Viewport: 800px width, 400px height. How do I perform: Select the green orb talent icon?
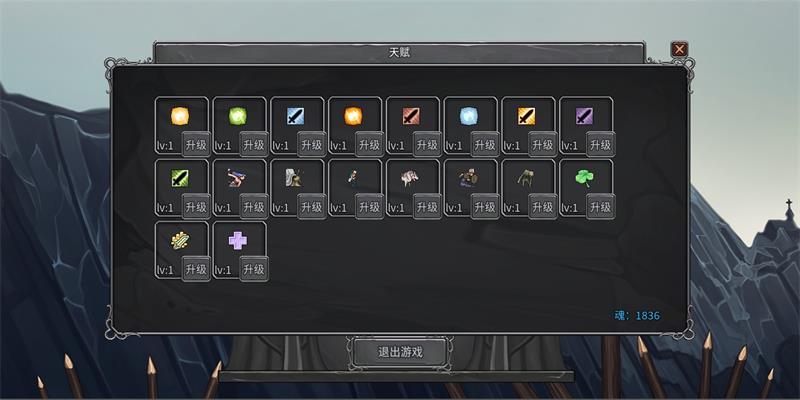point(238,116)
